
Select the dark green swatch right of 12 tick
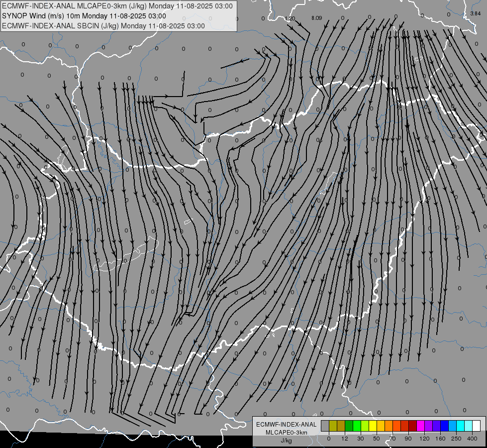pyautogui.click(x=349, y=426)
